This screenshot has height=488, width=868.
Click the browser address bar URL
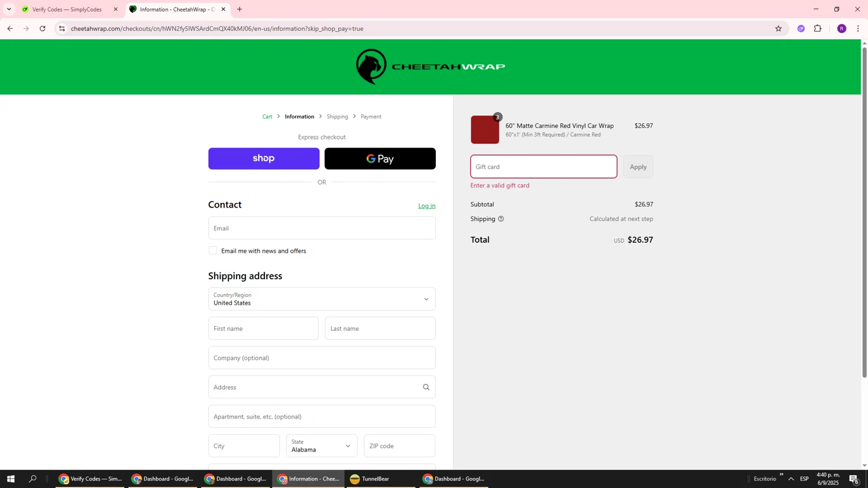pyautogui.click(x=217, y=28)
